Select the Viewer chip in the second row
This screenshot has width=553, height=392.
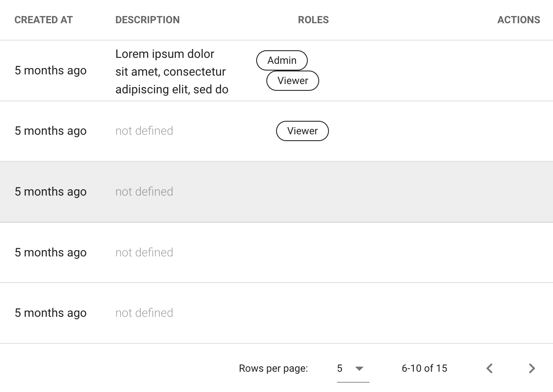pyautogui.click(x=302, y=131)
